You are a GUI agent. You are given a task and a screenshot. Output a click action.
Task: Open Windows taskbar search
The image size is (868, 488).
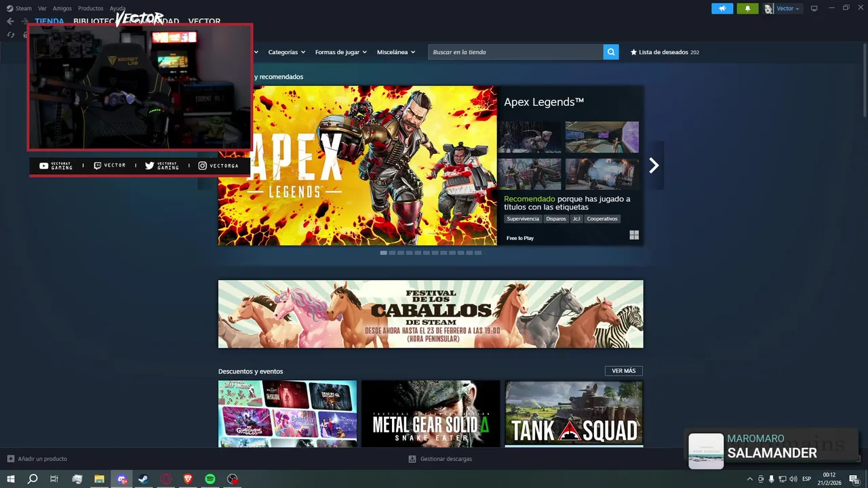33,479
